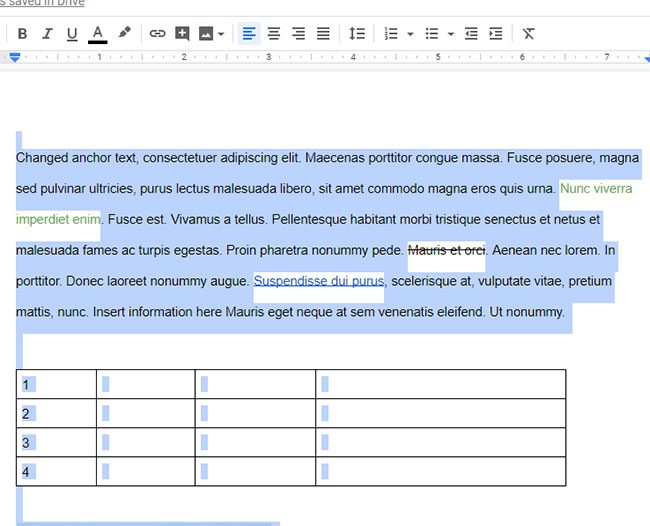The height and width of the screenshot is (526, 650).
Task: Toggle italic formatting
Action: click(48, 34)
